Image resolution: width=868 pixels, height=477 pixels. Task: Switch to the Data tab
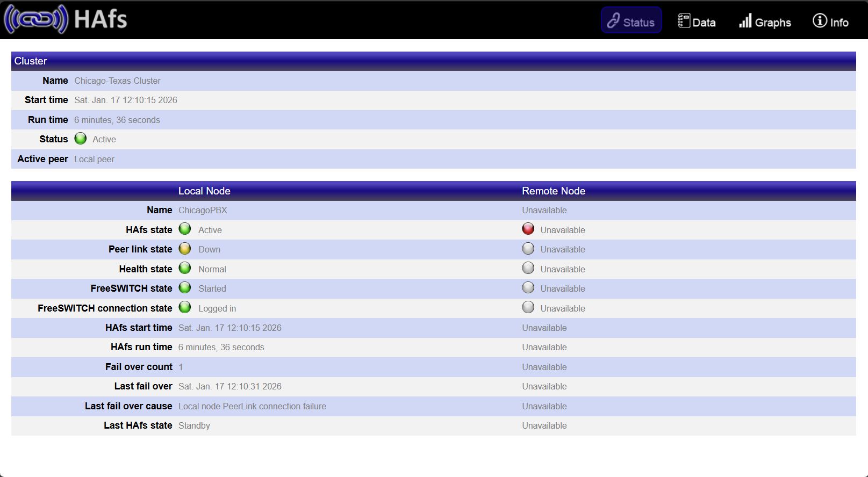[x=697, y=21]
